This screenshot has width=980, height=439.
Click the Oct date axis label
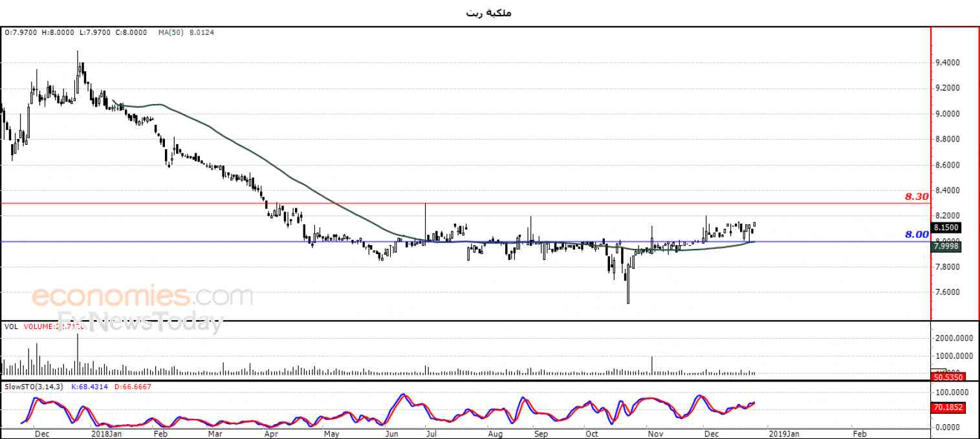click(x=591, y=434)
